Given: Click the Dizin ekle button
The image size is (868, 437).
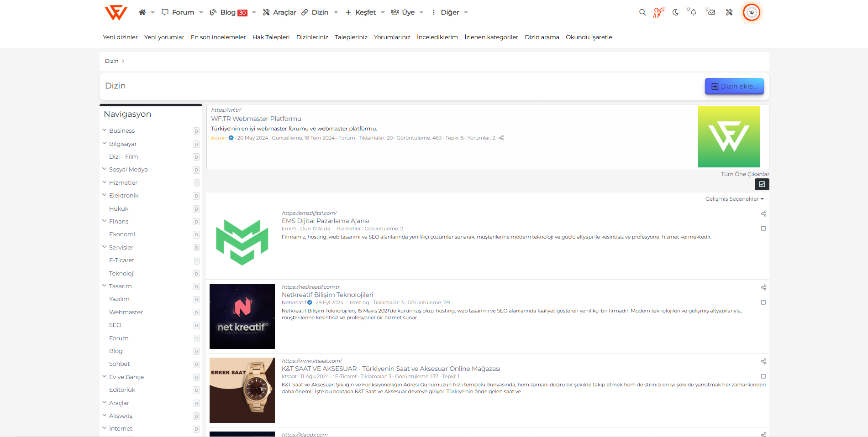Looking at the screenshot, I should click(x=734, y=86).
